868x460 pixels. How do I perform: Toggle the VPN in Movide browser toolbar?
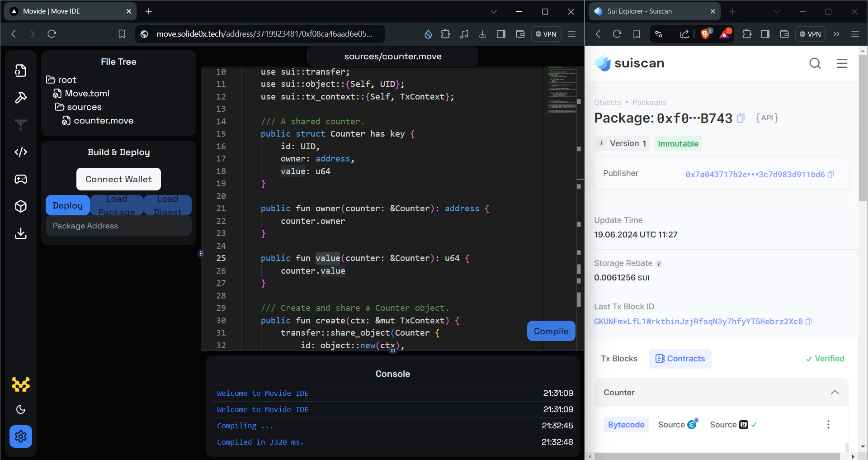[x=546, y=34]
